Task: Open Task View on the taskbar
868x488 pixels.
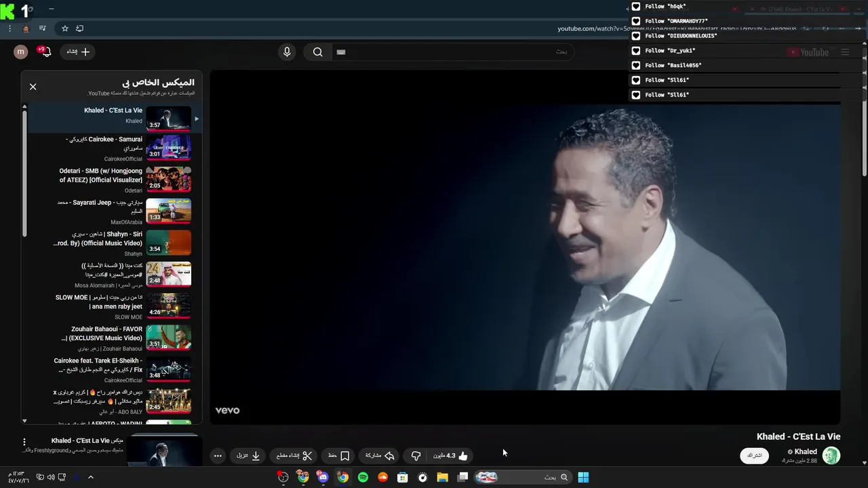Action: click(463, 477)
